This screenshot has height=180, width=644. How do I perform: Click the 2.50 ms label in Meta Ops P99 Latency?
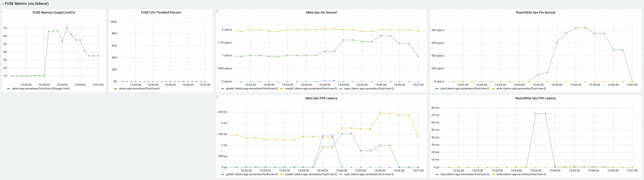coord(222,112)
